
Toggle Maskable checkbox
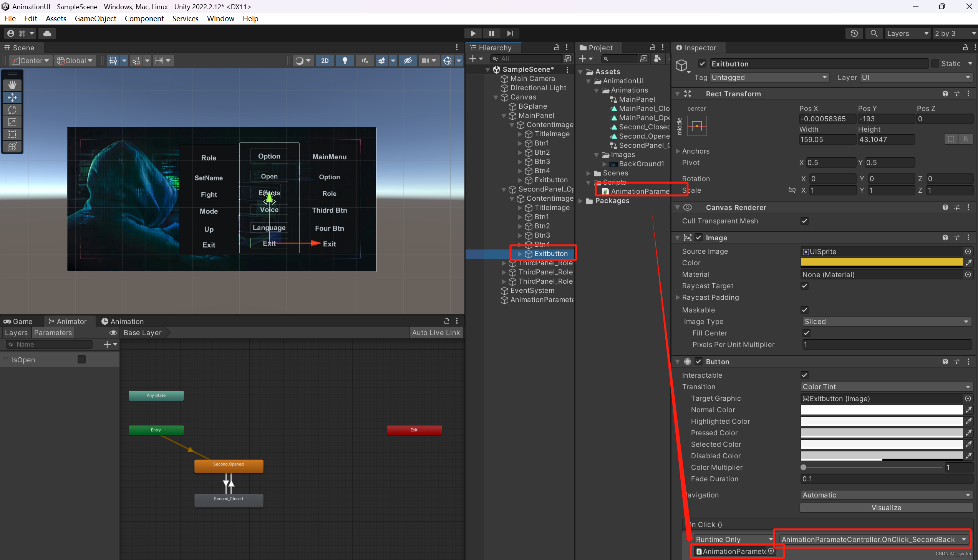[804, 310]
